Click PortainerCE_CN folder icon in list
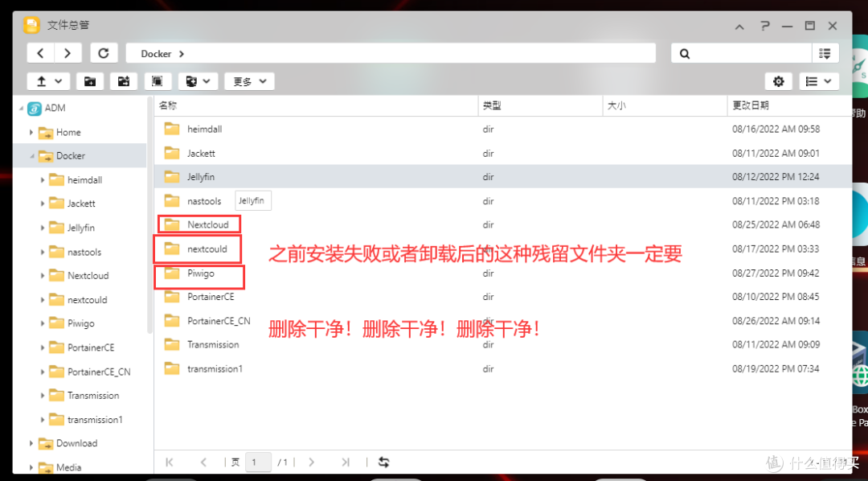This screenshot has width=868, height=481. point(172,320)
